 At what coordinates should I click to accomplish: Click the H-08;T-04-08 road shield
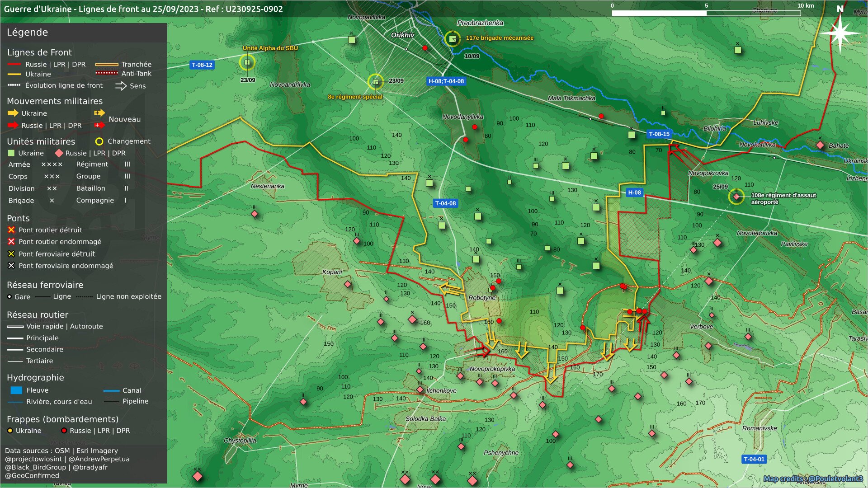446,81
